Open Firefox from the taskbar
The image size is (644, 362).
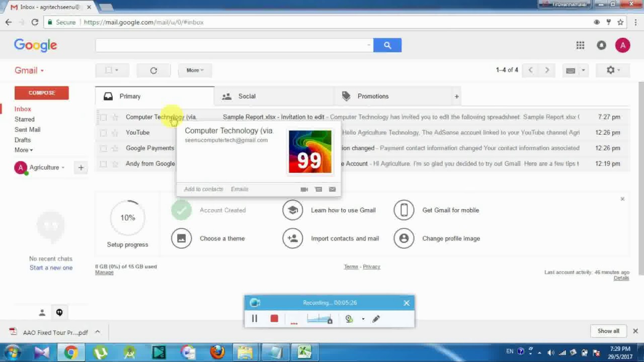217,352
